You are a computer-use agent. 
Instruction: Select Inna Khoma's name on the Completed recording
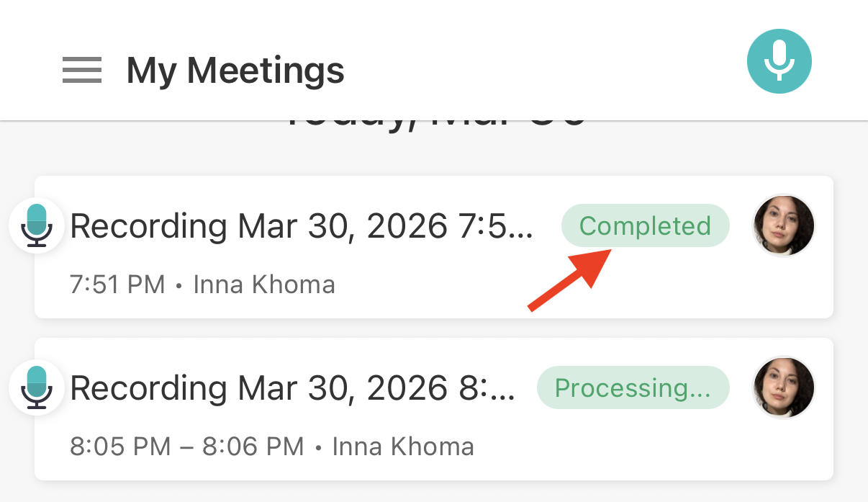264,284
